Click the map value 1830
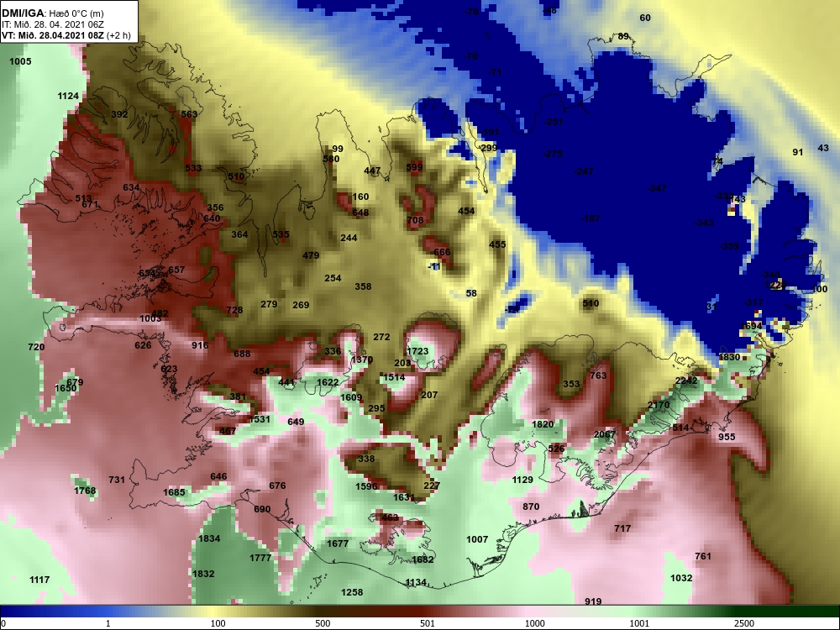The width and height of the screenshot is (840, 630). 729,357
